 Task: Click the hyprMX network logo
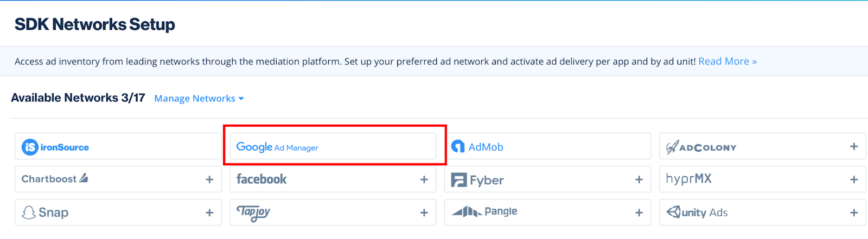click(688, 179)
